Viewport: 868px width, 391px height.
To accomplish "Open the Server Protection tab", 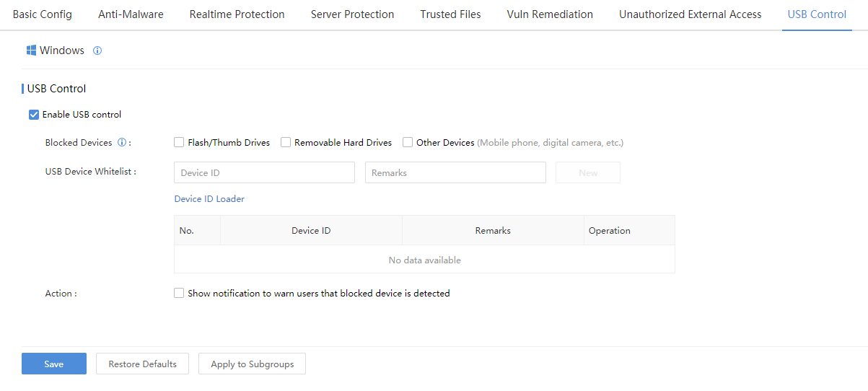I will coord(352,14).
